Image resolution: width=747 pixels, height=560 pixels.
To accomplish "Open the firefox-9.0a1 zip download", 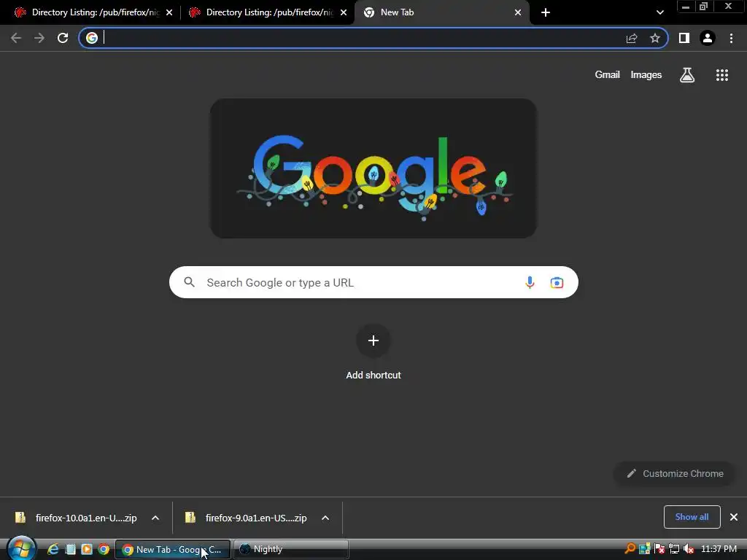I will 248,518.
